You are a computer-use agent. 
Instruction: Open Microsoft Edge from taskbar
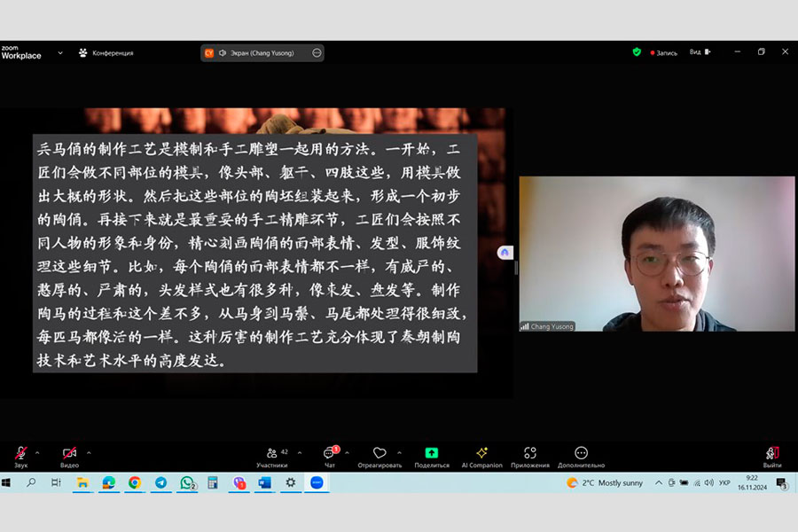(x=108, y=482)
